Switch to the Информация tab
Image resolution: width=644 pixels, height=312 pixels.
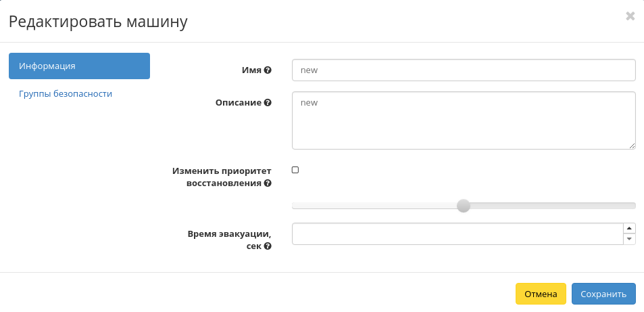pos(79,66)
